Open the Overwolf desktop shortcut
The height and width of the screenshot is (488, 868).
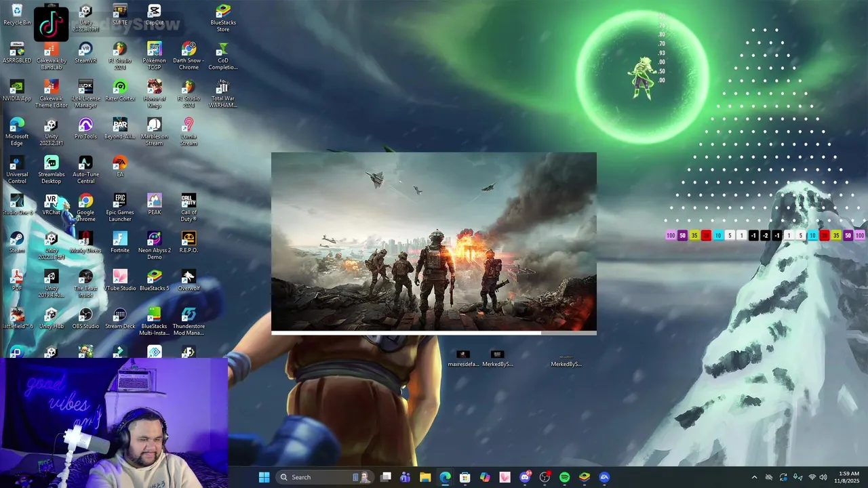coord(189,281)
